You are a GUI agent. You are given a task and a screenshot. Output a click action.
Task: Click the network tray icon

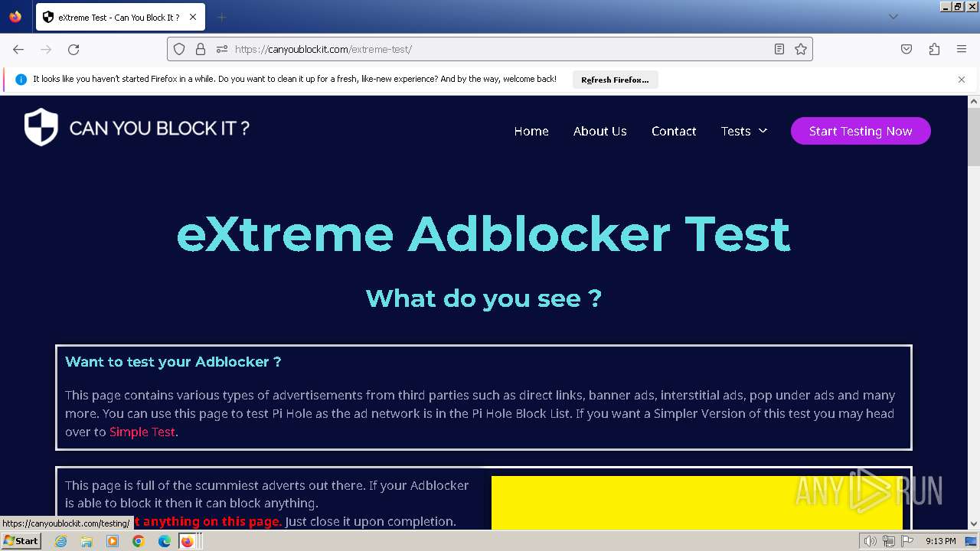pyautogui.click(x=889, y=541)
